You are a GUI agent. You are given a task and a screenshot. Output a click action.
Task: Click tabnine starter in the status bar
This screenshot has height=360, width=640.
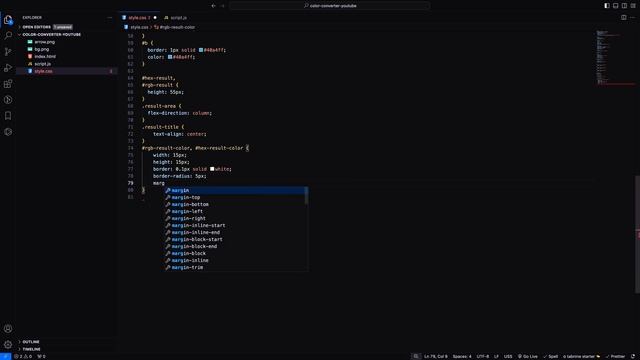pos(582,356)
